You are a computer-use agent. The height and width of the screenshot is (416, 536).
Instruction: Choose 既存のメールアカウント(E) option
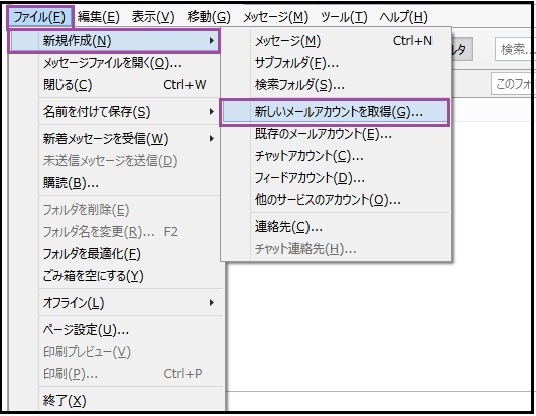click(x=335, y=134)
